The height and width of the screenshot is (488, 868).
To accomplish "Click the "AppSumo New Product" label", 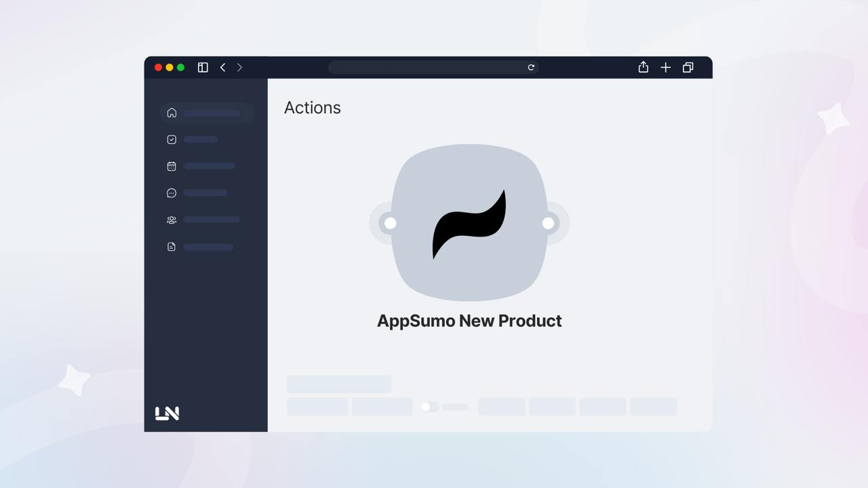I will (469, 321).
